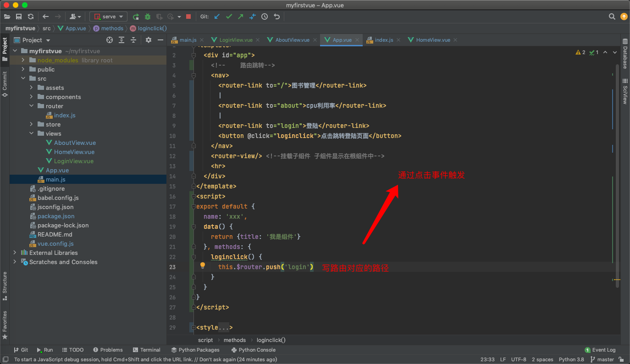
Task: Toggle the Structure side panel
Action: pyautogui.click(x=5, y=286)
